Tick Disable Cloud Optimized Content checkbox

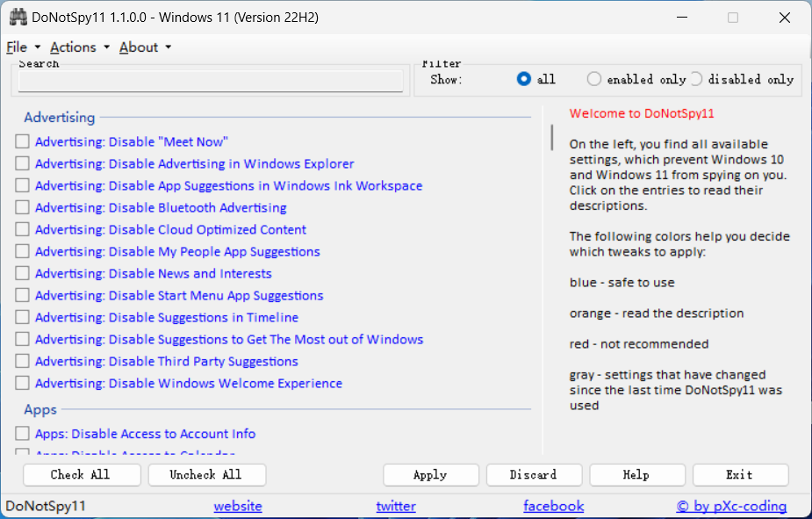(x=22, y=229)
